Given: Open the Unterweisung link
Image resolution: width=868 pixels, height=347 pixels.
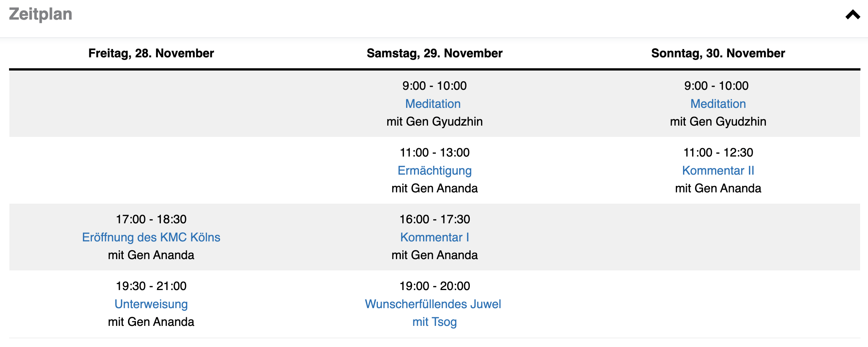Looking at the screenshot, I should point(151,304).
